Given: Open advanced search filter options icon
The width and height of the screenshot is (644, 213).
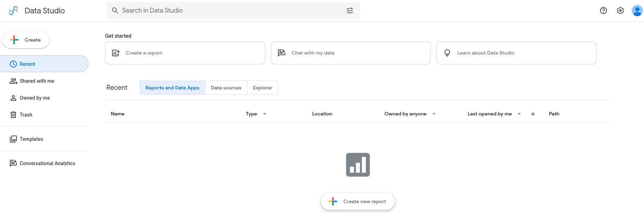Looking at the screenshot, I should [x=350, y=11].
